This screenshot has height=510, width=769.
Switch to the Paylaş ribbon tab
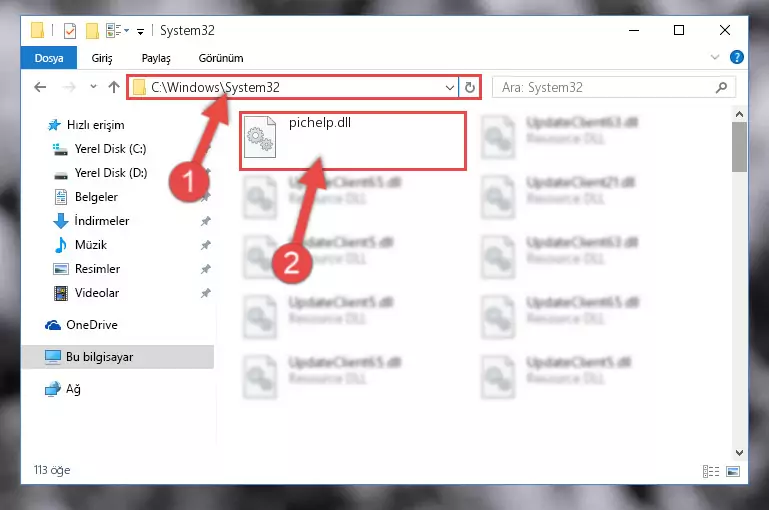point(156,58)
